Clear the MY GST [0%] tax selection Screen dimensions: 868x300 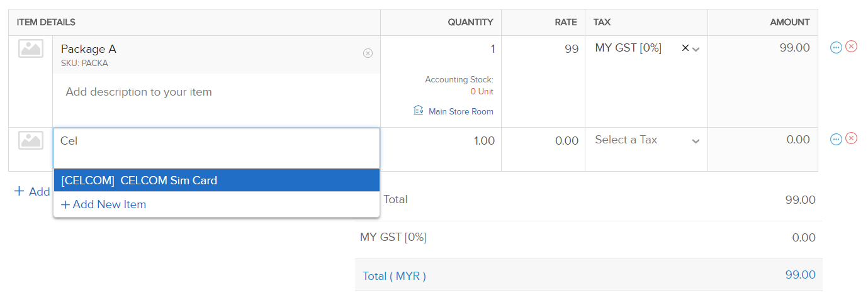tap(685, 48)
